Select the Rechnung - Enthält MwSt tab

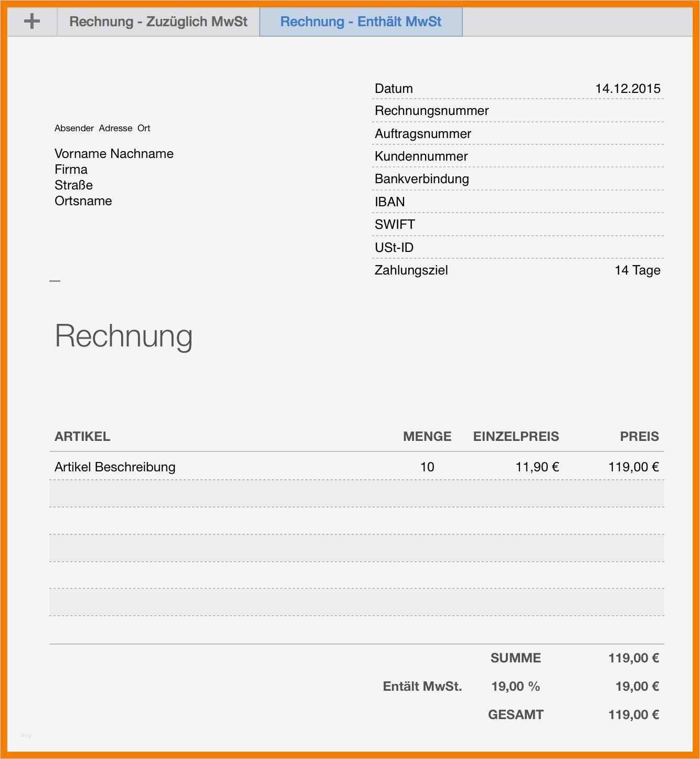click(x=360, y=22)
